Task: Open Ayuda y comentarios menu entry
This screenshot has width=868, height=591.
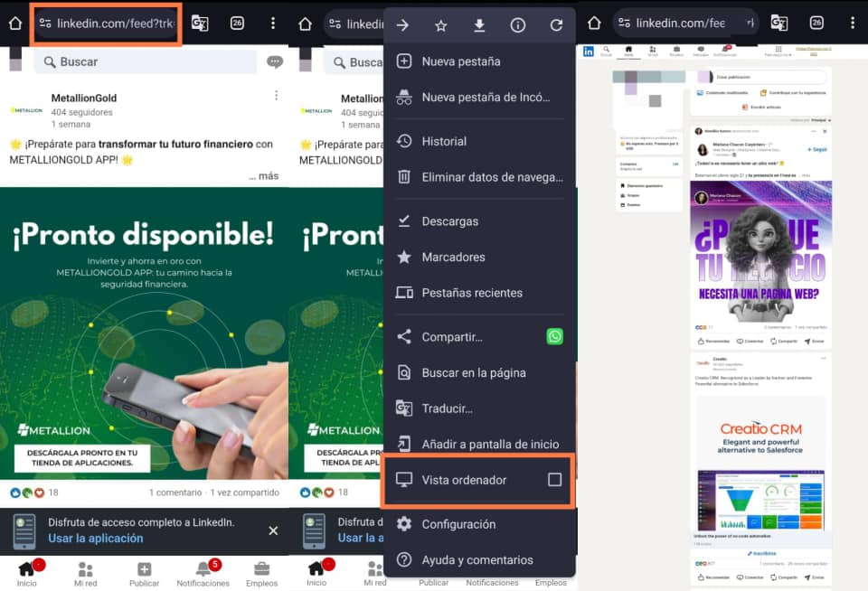Action: 480,560
